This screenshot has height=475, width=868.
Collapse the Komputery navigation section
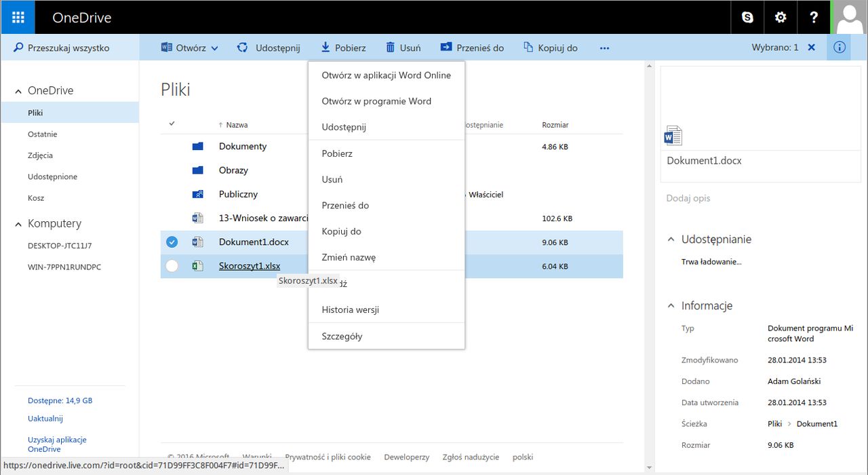(x=18, y=224)
